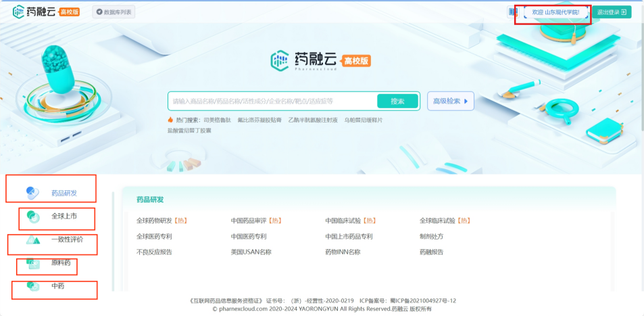The width and height of the screenshot is (644, 316).
Task: Open 药融报告 link
Action: [x=431, y=252]
